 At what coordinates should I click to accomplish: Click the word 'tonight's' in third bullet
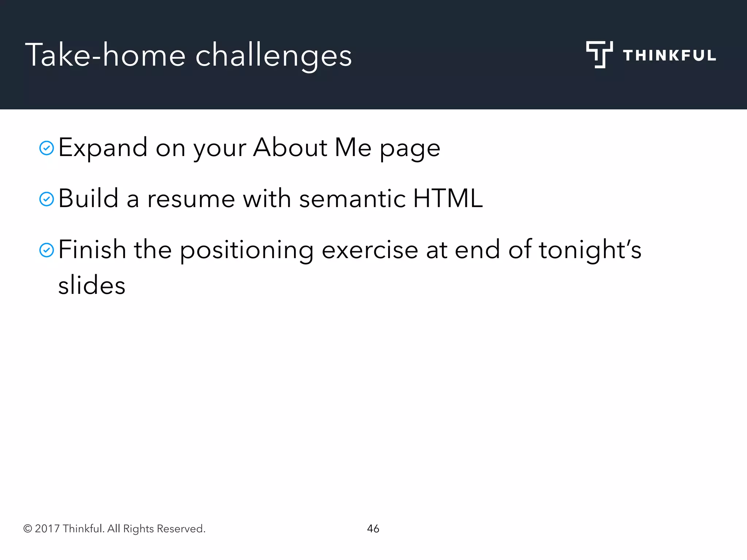(x=590, y=251)
